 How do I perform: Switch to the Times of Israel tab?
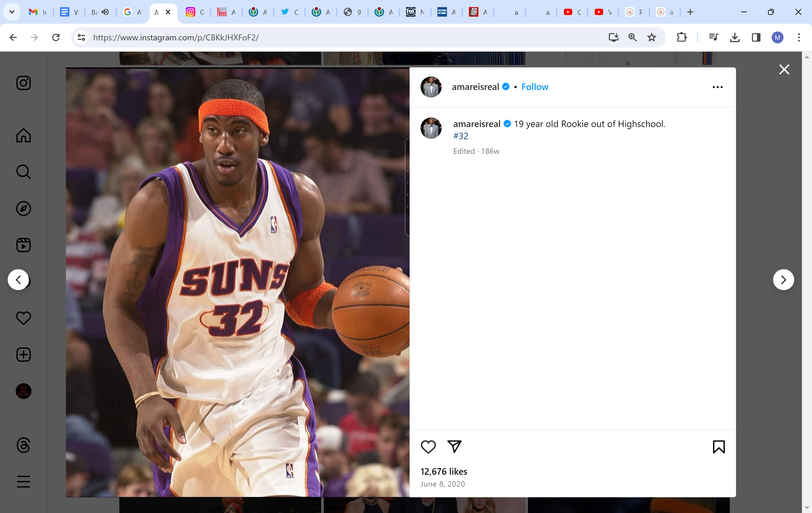tap(447, 12)
